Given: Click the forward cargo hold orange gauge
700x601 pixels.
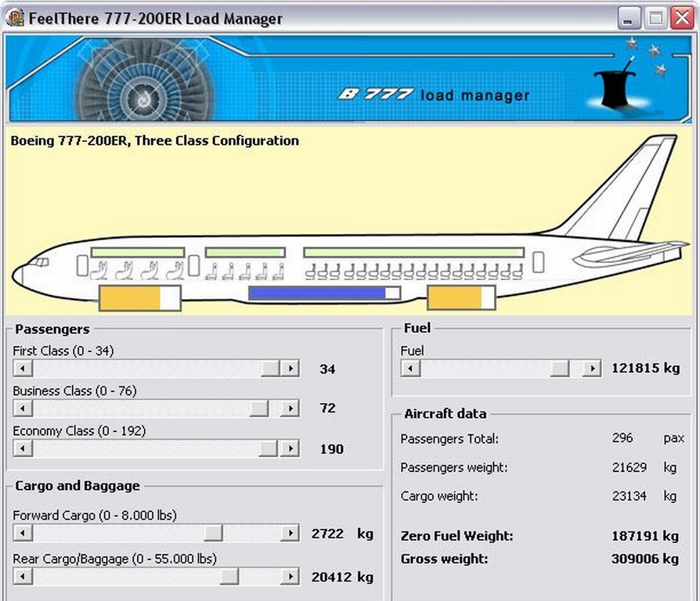Looking at the screenshot, I should pos(139,298).
